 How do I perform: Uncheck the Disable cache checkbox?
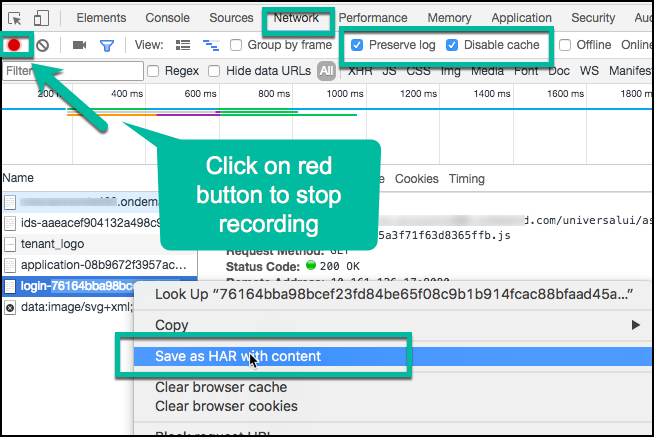point(452,45)
